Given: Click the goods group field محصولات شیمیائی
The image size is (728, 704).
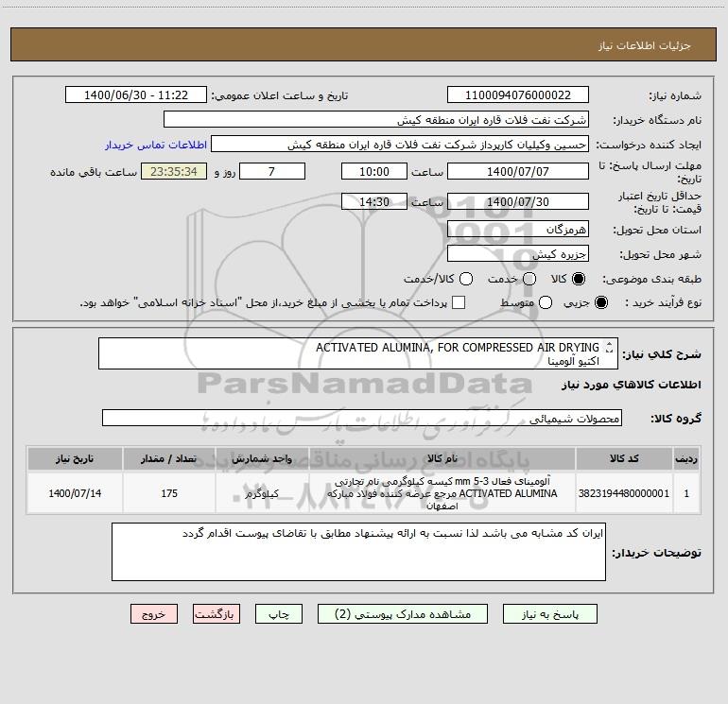Looking at the screenshot, I should click(362, 418).
